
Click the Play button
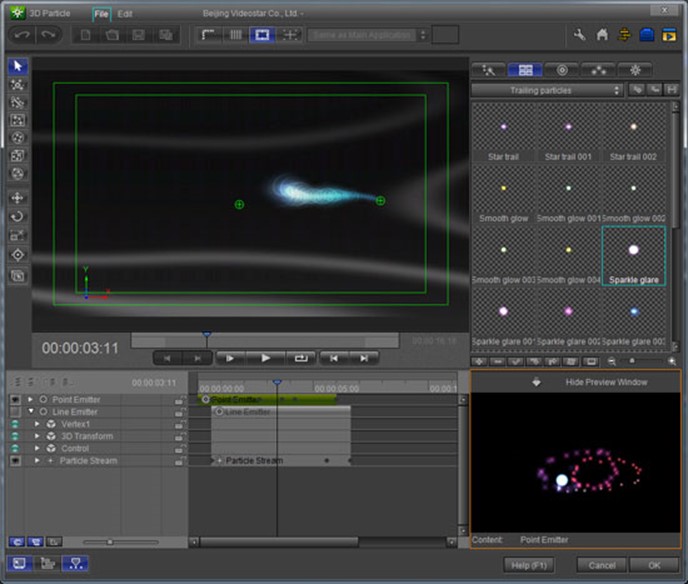click(265, 358)
